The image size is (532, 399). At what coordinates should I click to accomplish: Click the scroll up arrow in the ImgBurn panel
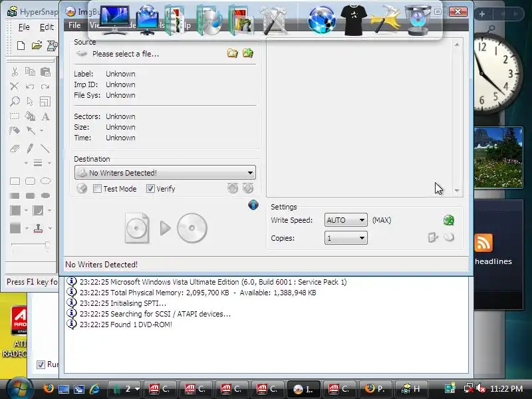(x=457, y=45)
